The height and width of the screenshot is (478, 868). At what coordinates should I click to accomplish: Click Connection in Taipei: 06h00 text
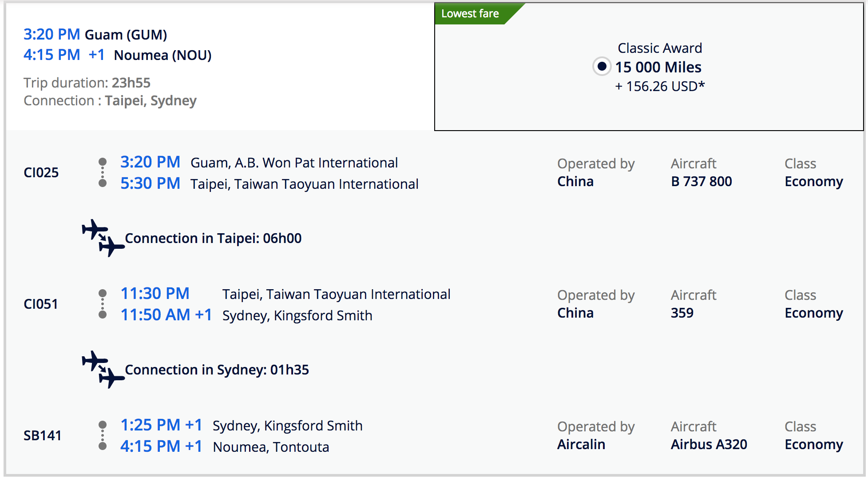[x=213, y=238]
